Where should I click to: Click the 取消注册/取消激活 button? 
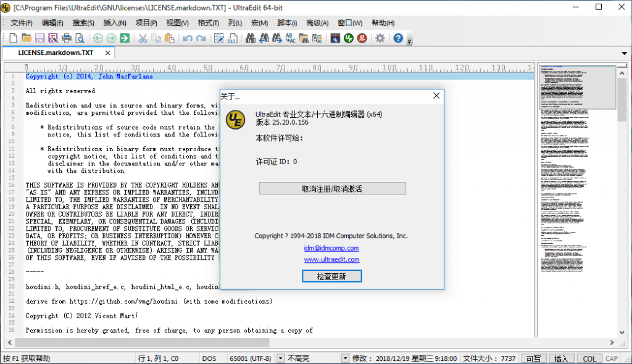pyautogui.click(x=333, y=189)
